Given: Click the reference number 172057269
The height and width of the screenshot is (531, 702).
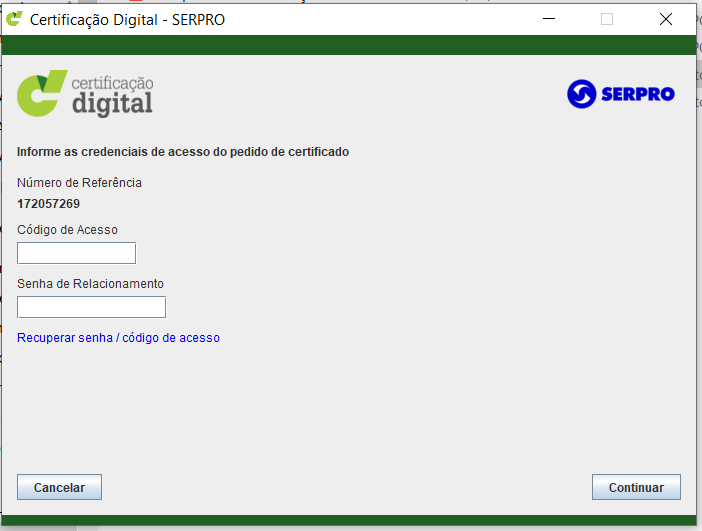Looking at the screenshot, I should click(x=48, y=204).
